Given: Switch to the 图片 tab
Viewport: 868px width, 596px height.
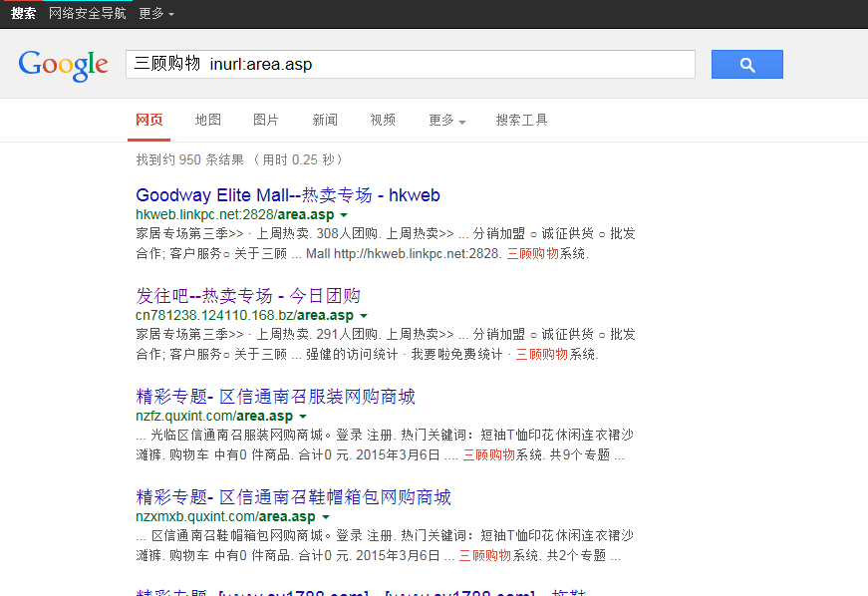Looking at the screenshot, I should coord(266,120).
